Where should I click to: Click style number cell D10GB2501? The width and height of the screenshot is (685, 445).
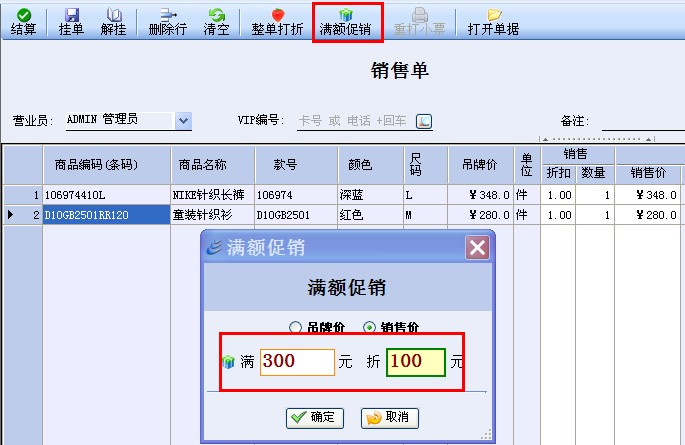coord(296,215)
